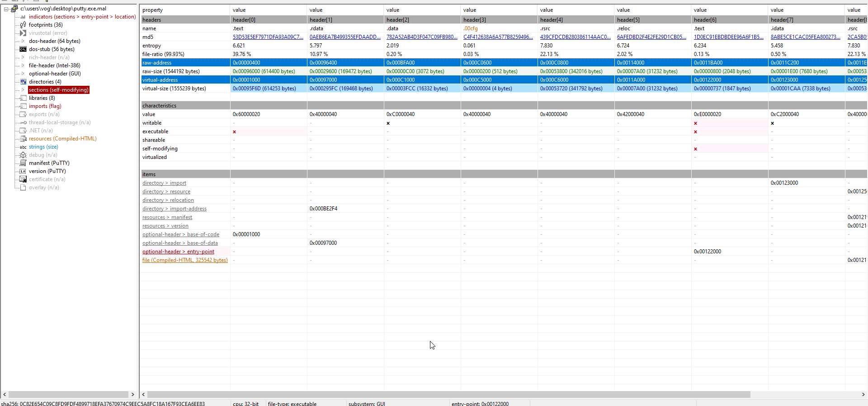The height and width of the screenshot is (406, 868).
Task: Collapse the putty.exe.mal root node
Action: (6, 9)
